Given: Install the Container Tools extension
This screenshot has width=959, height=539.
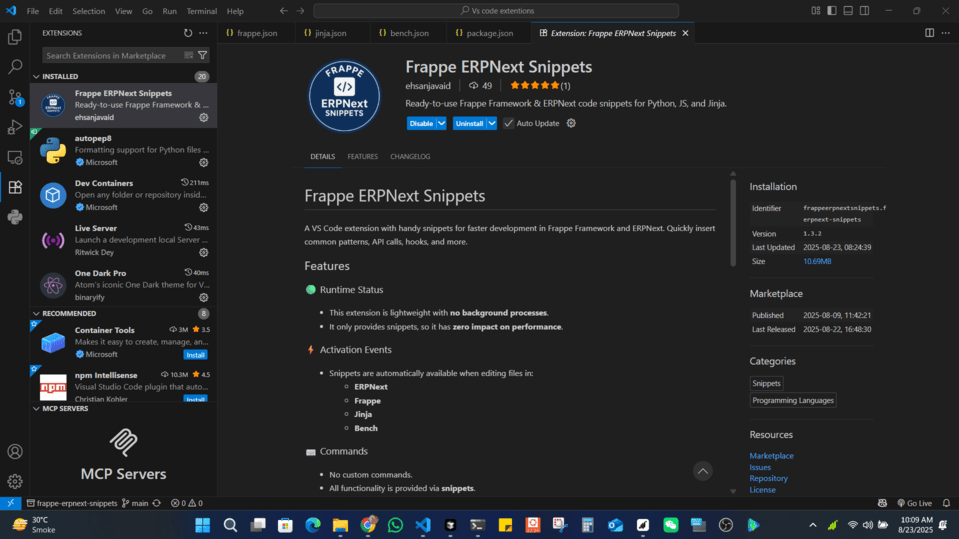Looking at the screenshot, I should coord(196,354).
